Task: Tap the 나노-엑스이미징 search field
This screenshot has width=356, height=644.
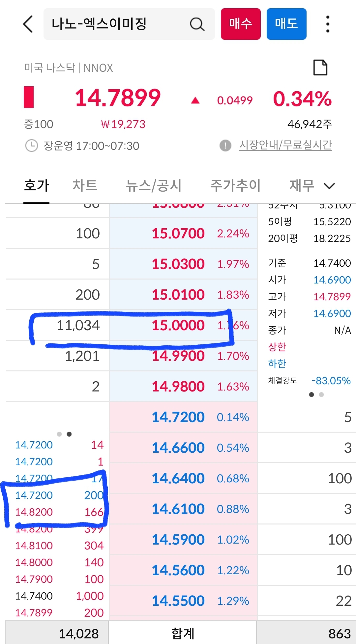Action: [129, 24]
